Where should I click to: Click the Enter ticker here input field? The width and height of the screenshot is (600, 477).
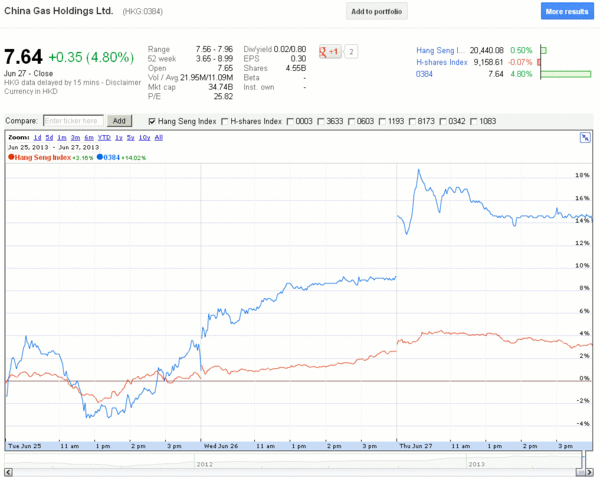[73, 121]
